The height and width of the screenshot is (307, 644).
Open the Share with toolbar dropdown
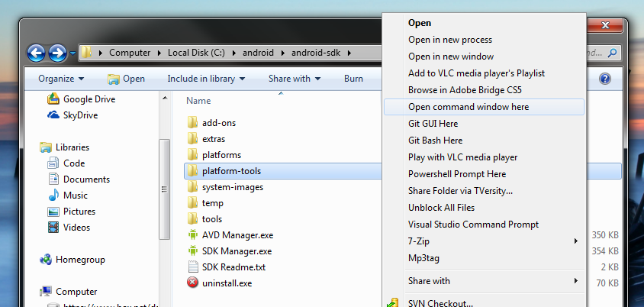tap(294, 79)
